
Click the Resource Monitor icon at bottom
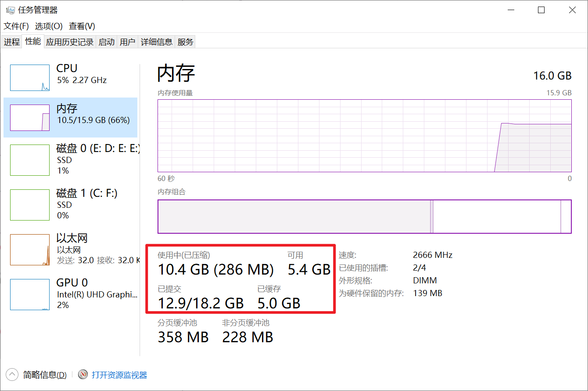83,375
